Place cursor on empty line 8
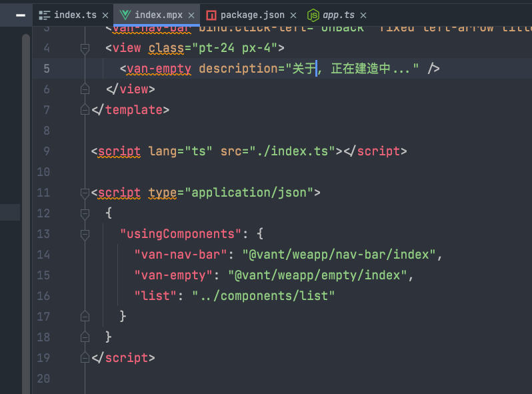This screenshot has height=394, width=532. (x=281, y=131)
